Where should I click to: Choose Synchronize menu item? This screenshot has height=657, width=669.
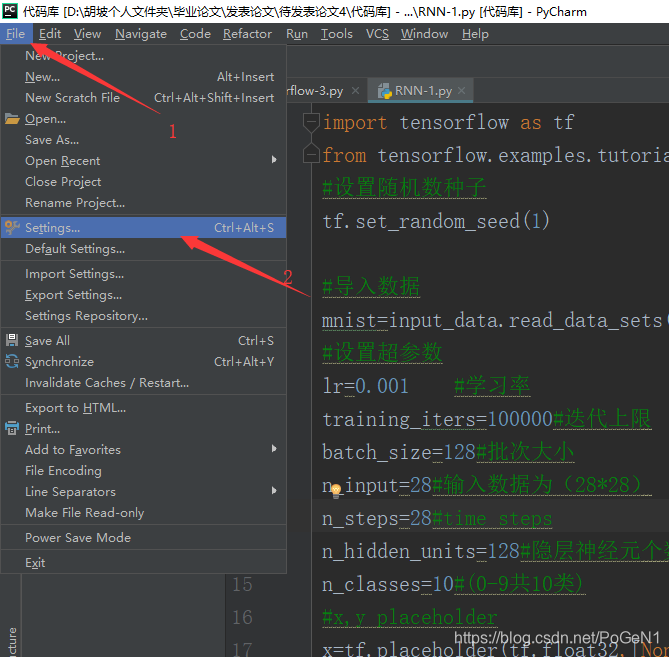(143, 361)
